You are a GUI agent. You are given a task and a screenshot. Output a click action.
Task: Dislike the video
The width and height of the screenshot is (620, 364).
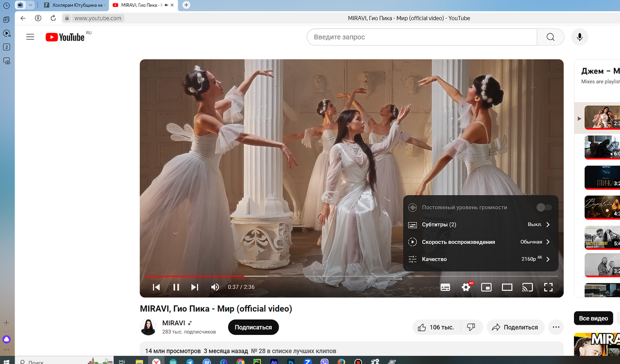tap(471, 327)
